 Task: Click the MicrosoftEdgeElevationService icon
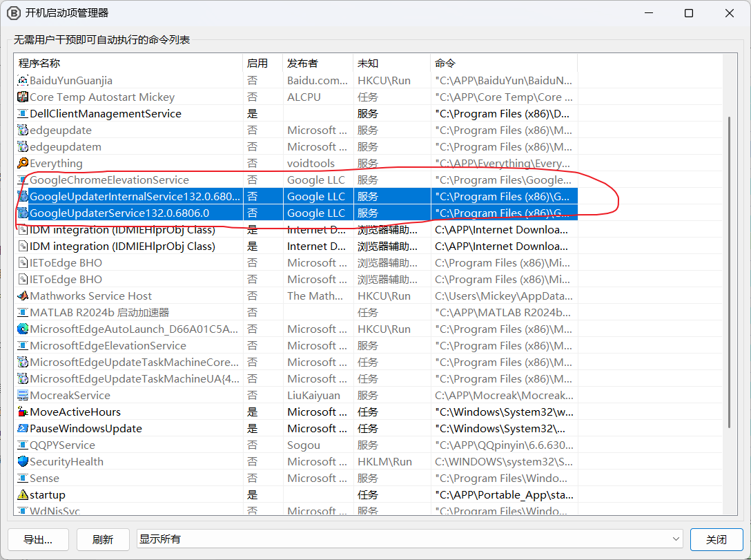click(x=23, y=346)
